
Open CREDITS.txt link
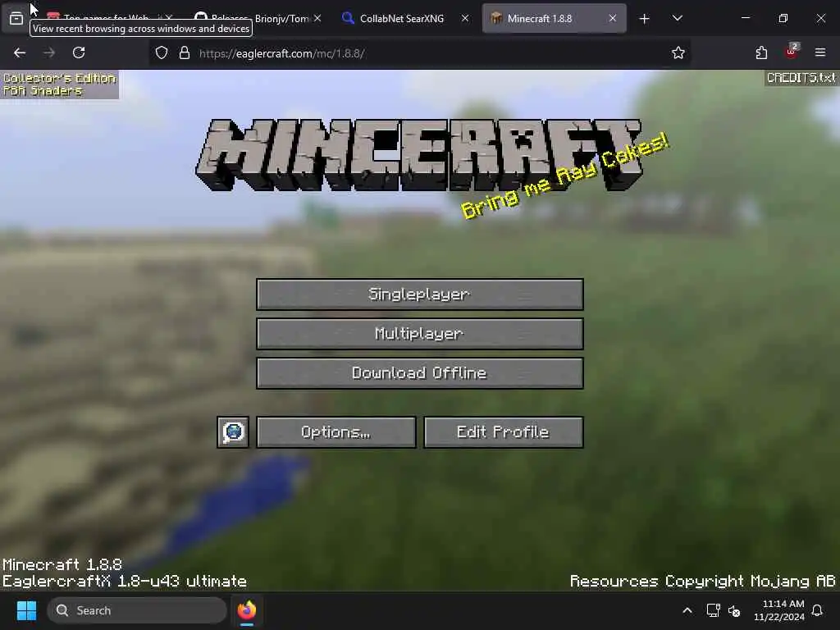[x=801, y=78]
